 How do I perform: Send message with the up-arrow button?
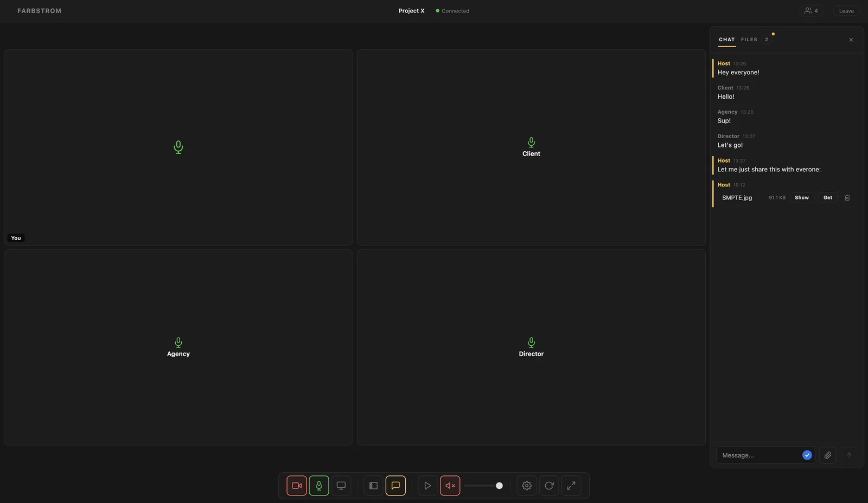[849, 455]
